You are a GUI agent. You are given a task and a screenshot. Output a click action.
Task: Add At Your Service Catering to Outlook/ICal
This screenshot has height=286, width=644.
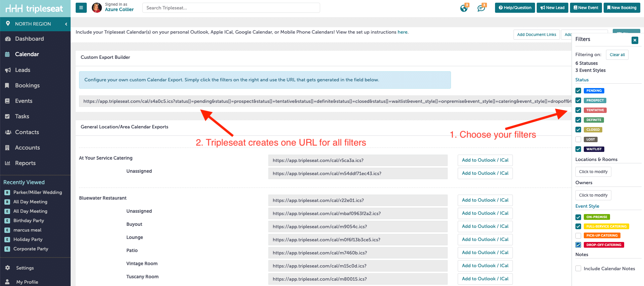[485, 160]
